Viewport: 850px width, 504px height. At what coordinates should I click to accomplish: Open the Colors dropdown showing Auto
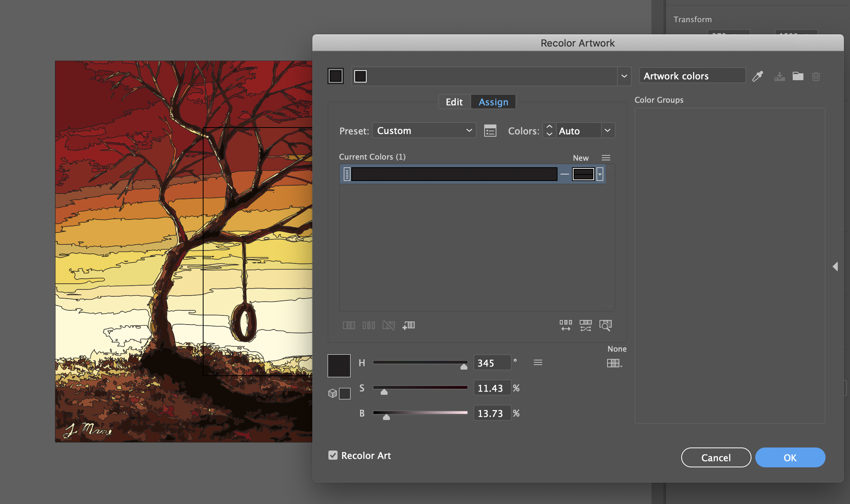pyautogui.click(x=579, y=130)
